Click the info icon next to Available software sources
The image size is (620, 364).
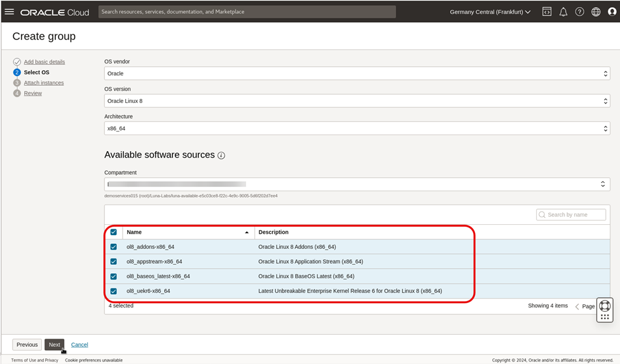[x=221, y=156]
